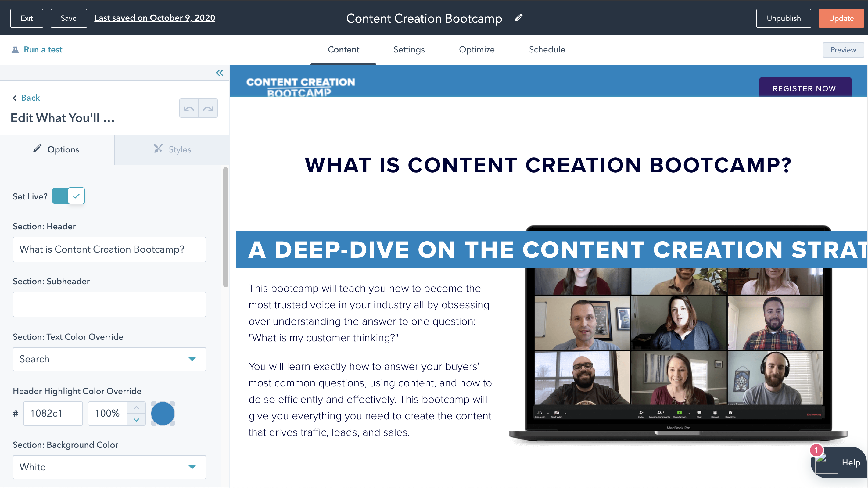Click the redo arrow button
The image size is (868, 488).
[208, 108]
